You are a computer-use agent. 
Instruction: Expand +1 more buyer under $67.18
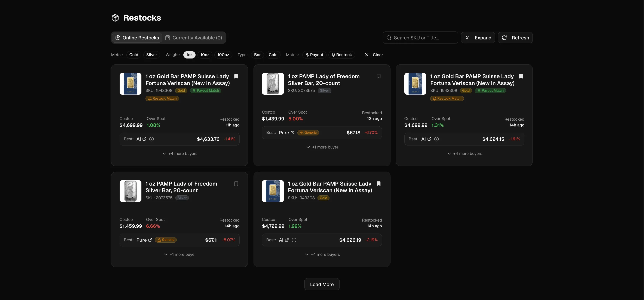[x=322, y=147]
